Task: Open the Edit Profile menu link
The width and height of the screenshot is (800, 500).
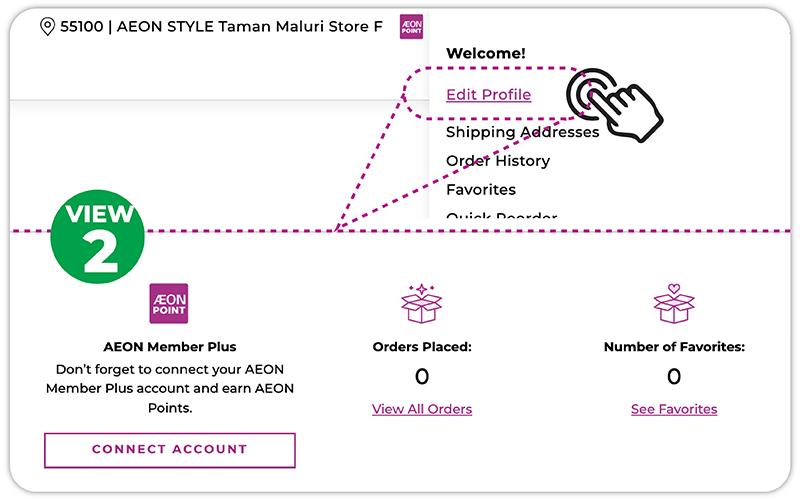Action: (x=488, y=95)
